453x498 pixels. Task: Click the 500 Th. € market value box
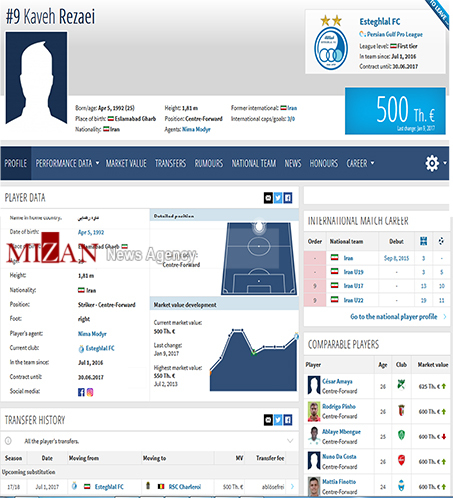pyautogui.click(x=395, y=111)
